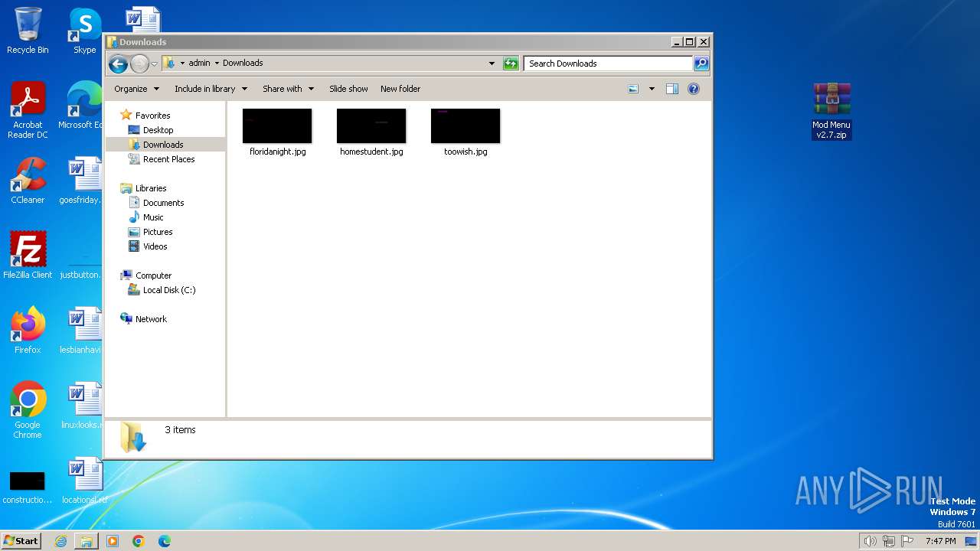Refresh the Downloads folder view
Image resolution: width=980 pixels, height=551 pixels.
[x=511, y=64]
